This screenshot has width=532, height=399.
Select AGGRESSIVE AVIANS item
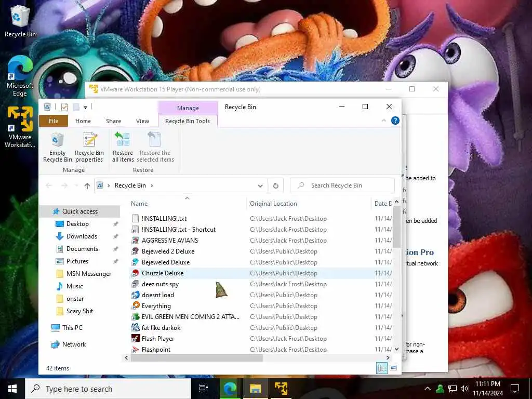pos(170,241)
